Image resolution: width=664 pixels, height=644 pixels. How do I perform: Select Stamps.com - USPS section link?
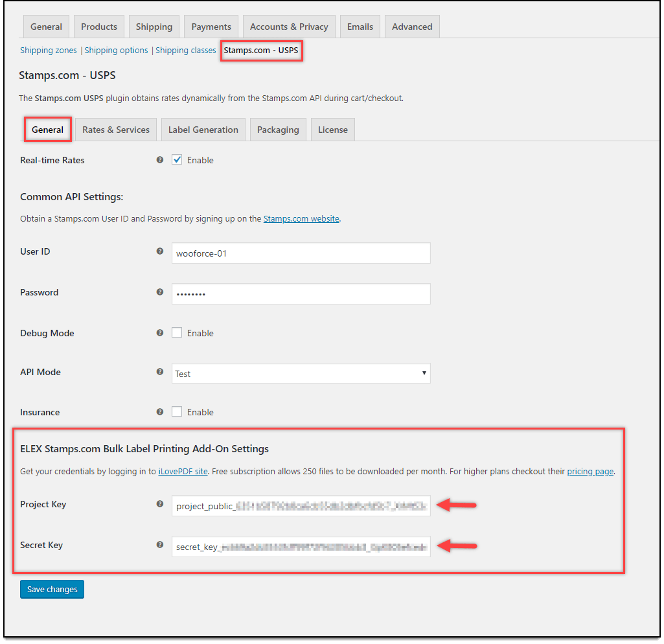[261, 51]
